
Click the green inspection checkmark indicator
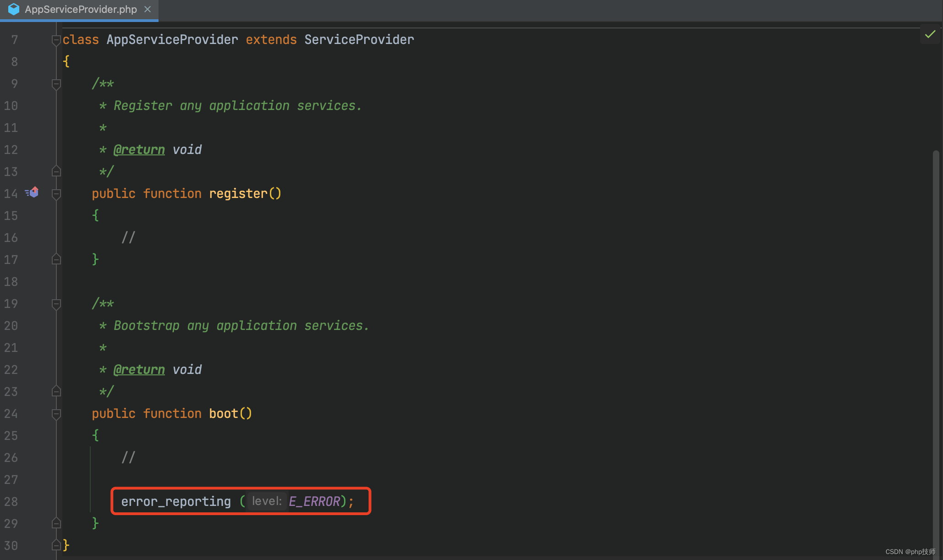click(x=931, y=34)
